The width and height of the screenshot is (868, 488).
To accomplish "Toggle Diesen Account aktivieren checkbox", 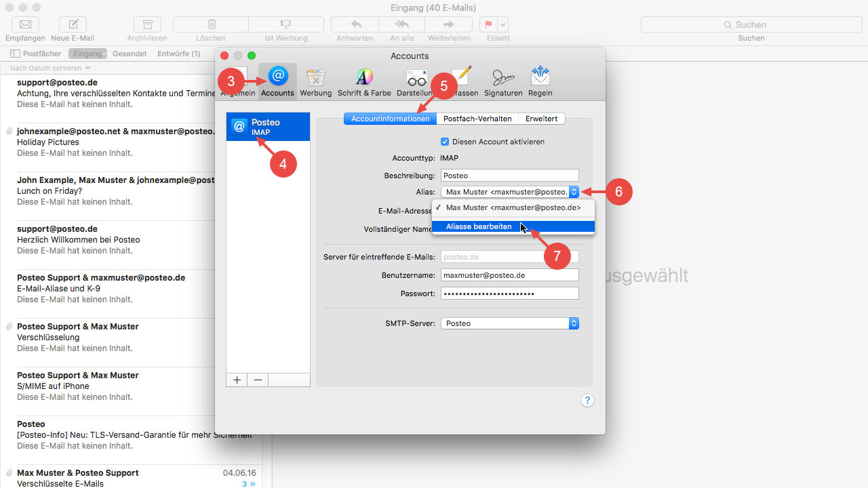I will tap(445, 142).
